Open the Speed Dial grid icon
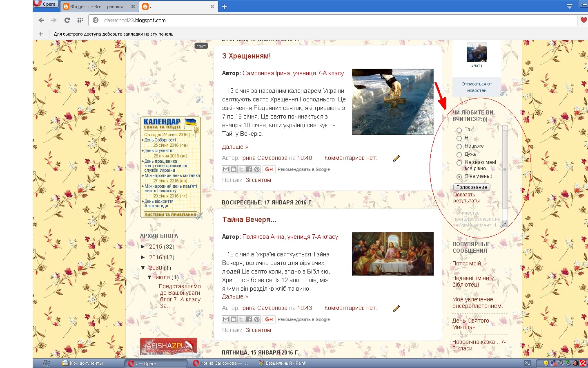Screen dimensions: 588x368 (x=80, y=20)
